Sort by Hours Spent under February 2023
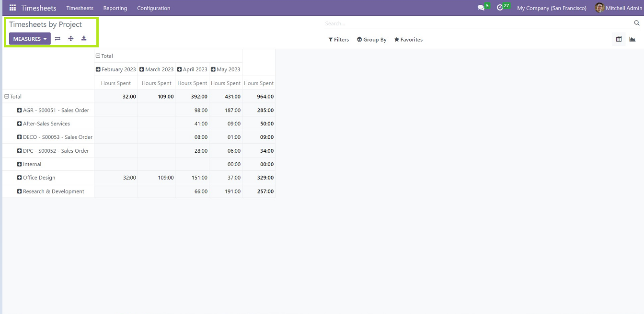Viewport: 644px width, 314px height. (116, 83)
